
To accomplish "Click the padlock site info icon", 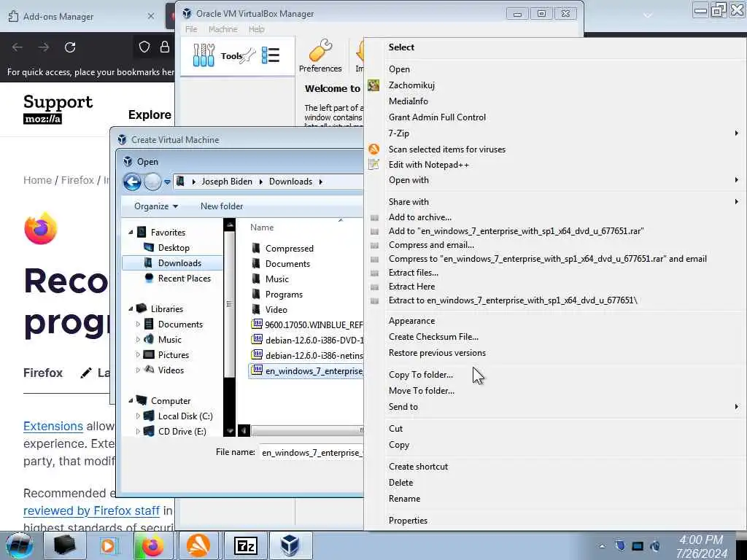I will point(165,47).
